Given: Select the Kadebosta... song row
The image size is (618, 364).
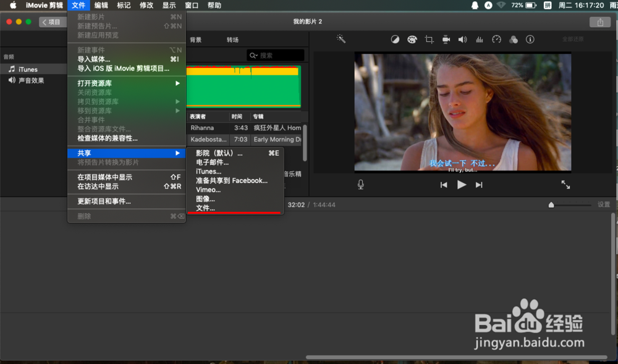Looking at the screenshot, I should [x=244, y=140].
